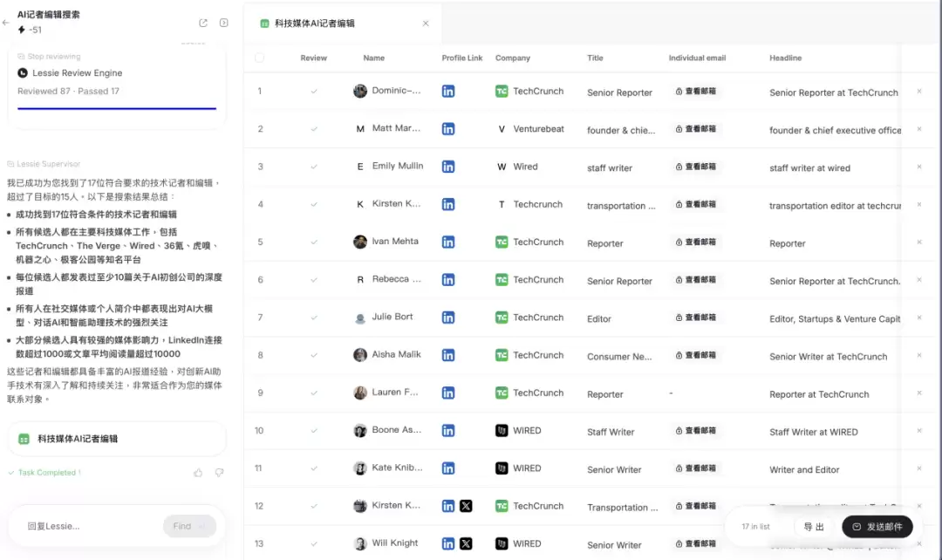Viewport: 942px width, 560px height.
Task: Click 查看邮箱 for Aisha Malik
Action: tap(695, 356)
